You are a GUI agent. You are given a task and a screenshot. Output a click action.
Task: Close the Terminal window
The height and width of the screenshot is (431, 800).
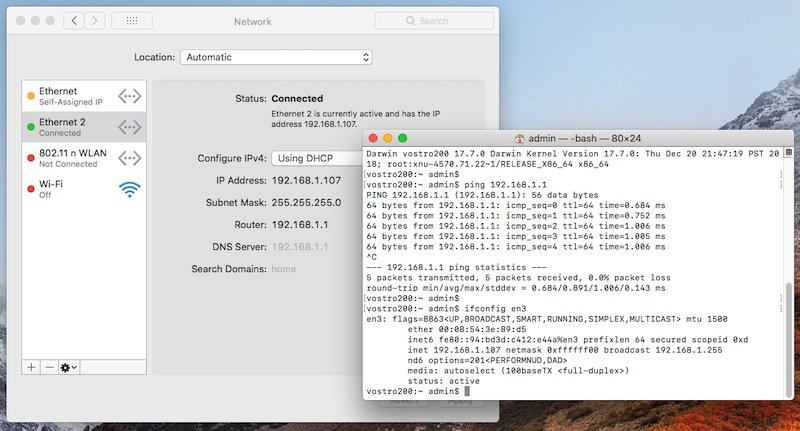coord(373,138)
